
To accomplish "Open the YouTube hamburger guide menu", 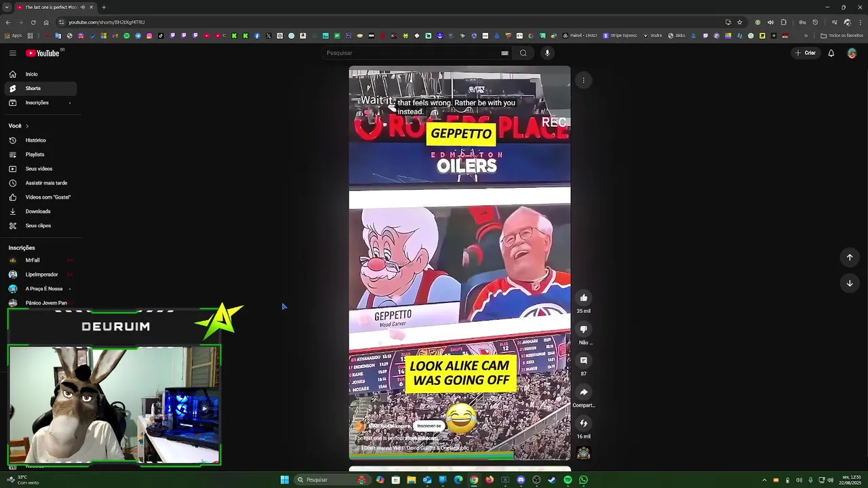I will 12,53.
